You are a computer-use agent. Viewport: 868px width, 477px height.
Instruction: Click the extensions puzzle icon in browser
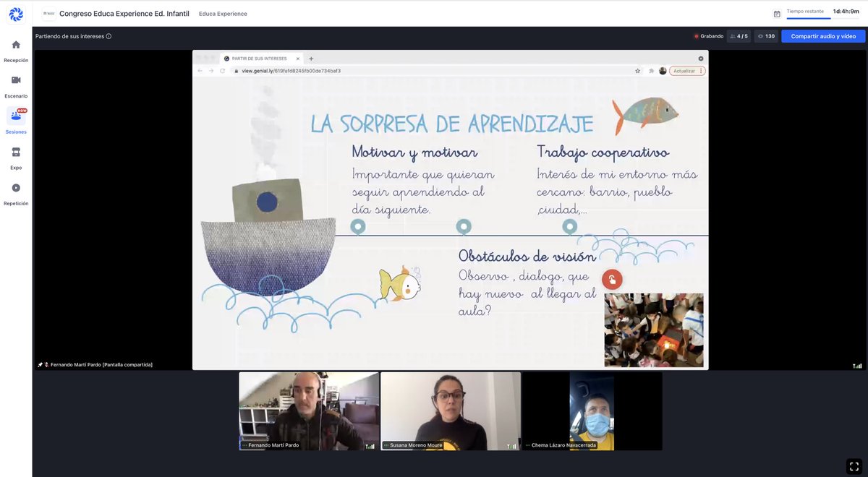click(652, 71)
